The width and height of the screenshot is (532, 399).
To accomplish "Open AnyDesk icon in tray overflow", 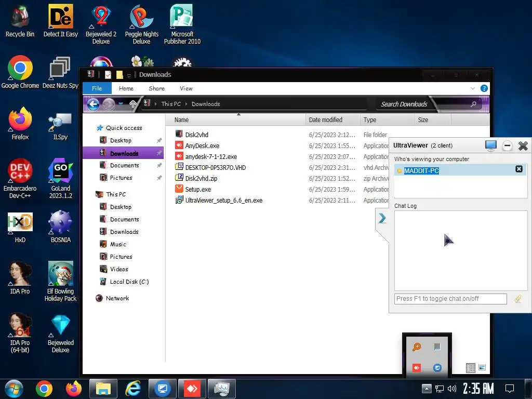I will pos(417,368).
